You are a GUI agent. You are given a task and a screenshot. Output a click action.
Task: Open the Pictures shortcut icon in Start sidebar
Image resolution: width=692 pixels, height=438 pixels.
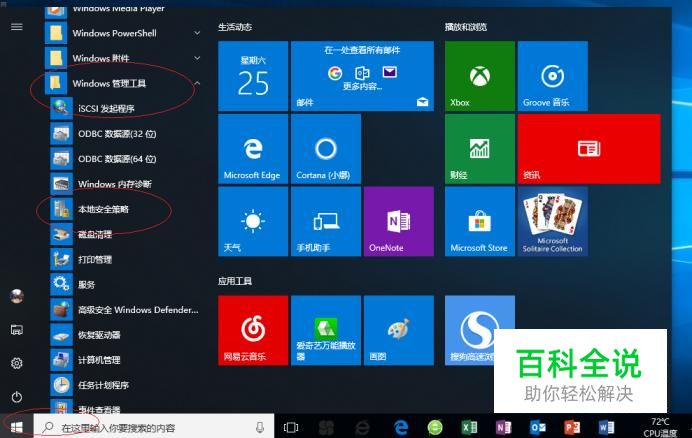(17, 329)
